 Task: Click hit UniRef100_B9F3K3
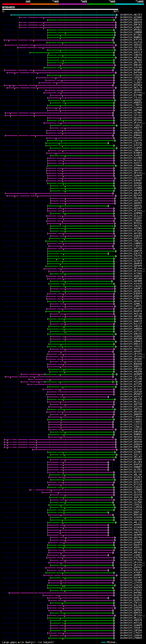[131, 25]
